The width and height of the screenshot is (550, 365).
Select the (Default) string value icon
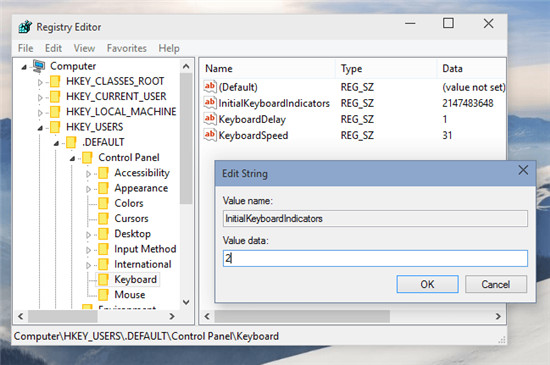[210, 87]
